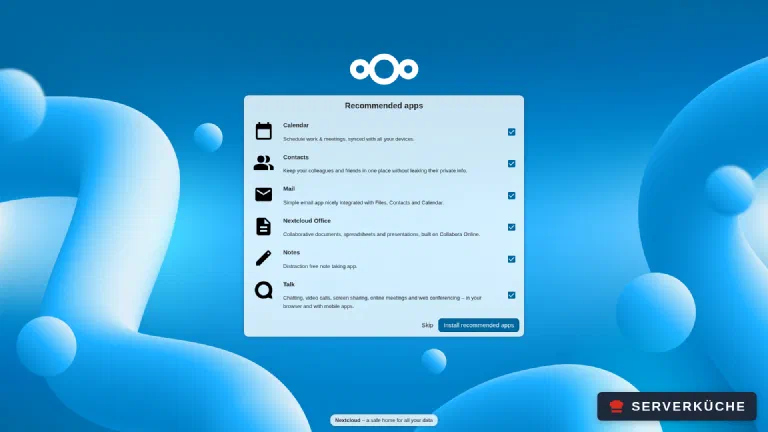Click the Notes app title
768x432 pixels.
291,253
